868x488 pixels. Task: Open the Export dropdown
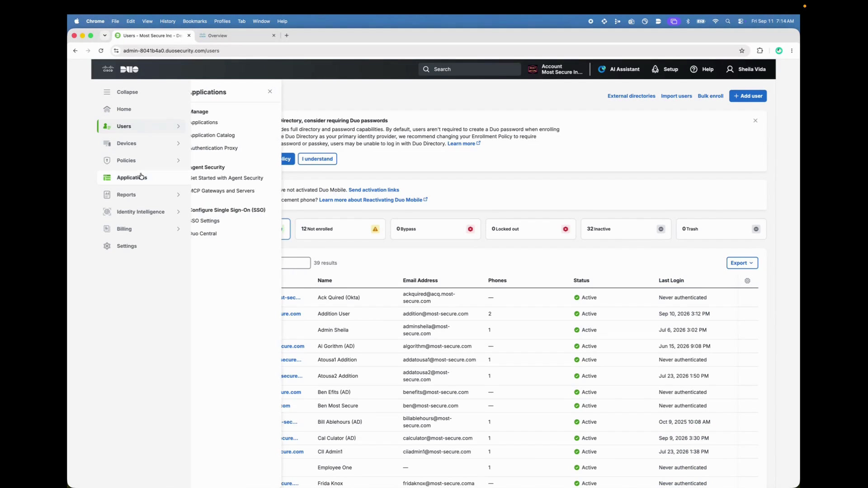coord(742,263)
